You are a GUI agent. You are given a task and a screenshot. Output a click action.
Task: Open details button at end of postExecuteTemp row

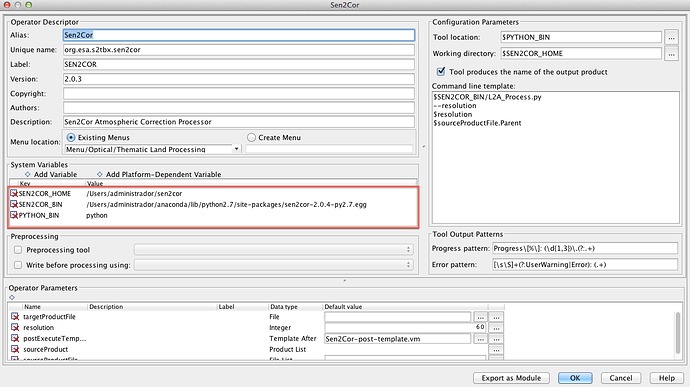point(496,339)
